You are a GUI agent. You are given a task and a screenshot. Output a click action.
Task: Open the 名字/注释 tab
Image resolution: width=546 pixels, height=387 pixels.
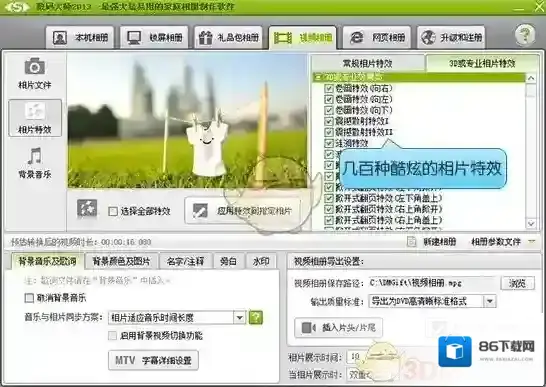coord(185,261)
